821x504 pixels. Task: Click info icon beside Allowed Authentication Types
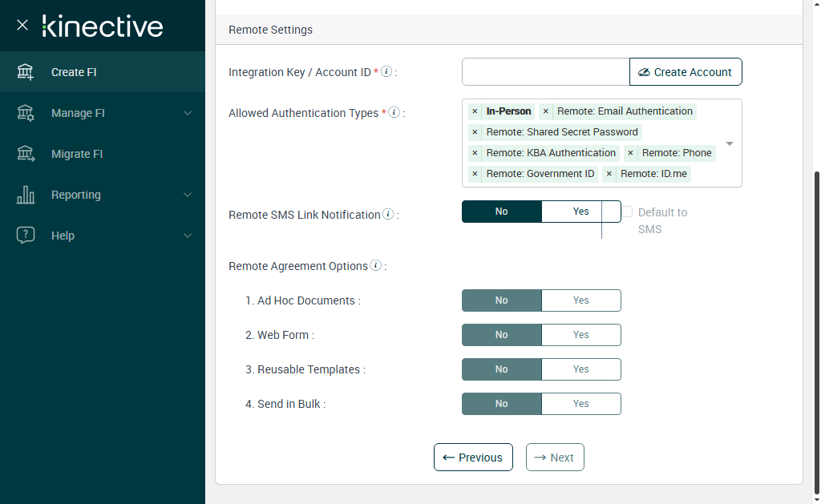(394, 113)
